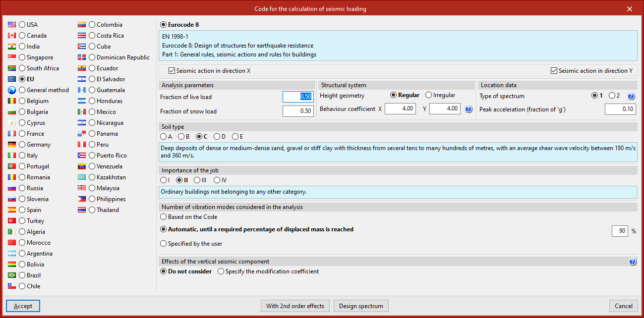Open the Design spectrum dialog
644x318 pixels.
(x=361, y=306)
